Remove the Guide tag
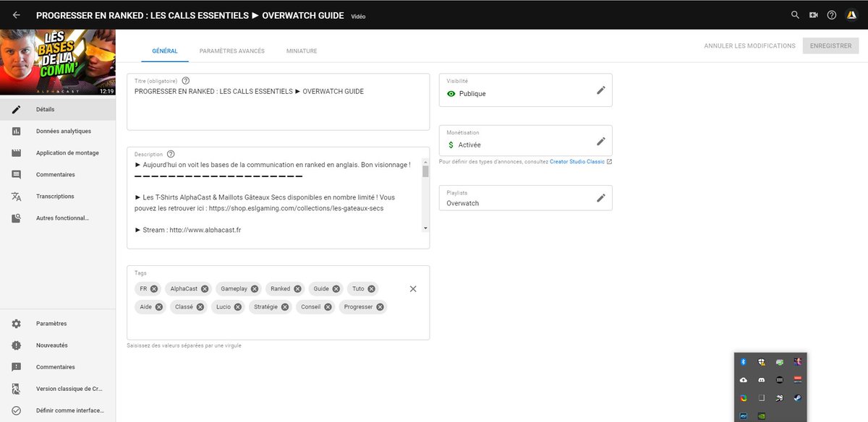This screenshot has height=422, width=868. point(336,289)
